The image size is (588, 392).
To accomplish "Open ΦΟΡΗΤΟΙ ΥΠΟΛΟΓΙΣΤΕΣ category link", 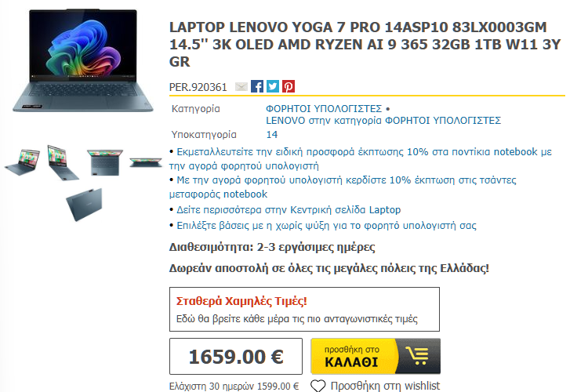I will tap(324, 109).
